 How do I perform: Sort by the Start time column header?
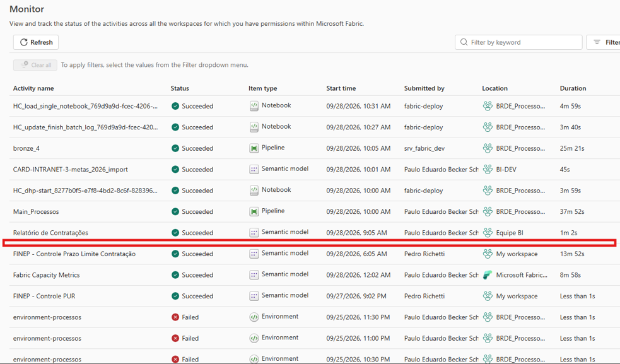tap(341, 88)
